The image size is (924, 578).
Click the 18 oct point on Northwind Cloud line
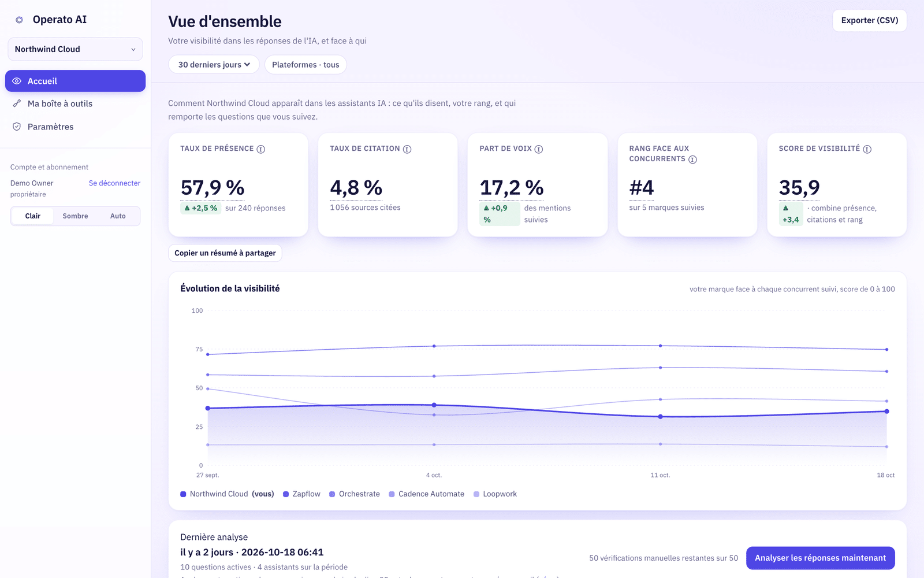point(886,412)
